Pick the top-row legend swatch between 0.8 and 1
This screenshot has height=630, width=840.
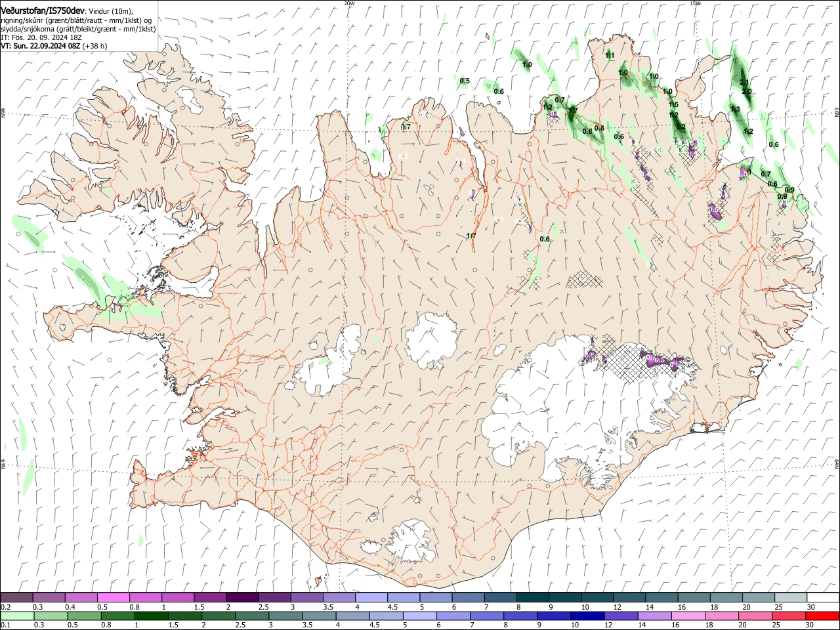[146, 598]
